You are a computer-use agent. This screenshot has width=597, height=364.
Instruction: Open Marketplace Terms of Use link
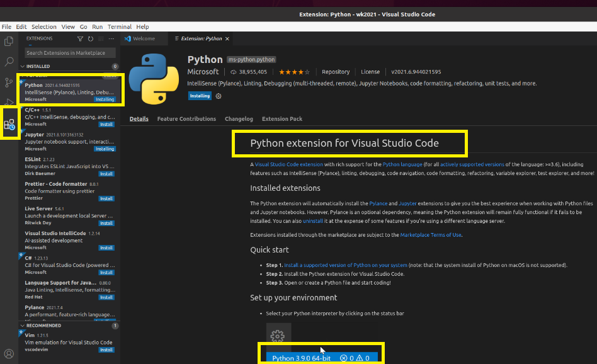431,236
